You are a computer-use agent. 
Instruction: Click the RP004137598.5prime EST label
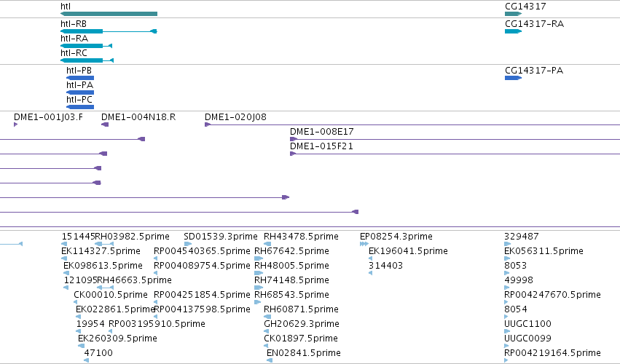coord(202,309)
